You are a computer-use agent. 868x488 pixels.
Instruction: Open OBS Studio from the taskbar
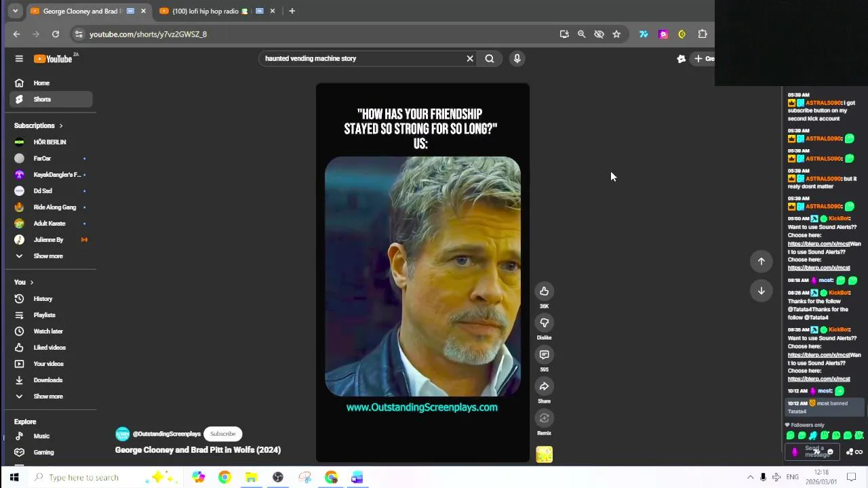click(278, 477)
